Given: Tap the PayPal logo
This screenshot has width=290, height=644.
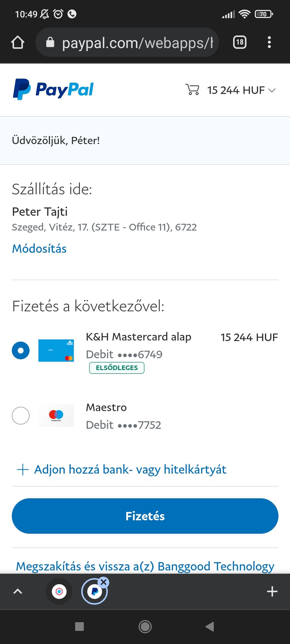Looking at the screenshot, I should (x=53, y=90).
